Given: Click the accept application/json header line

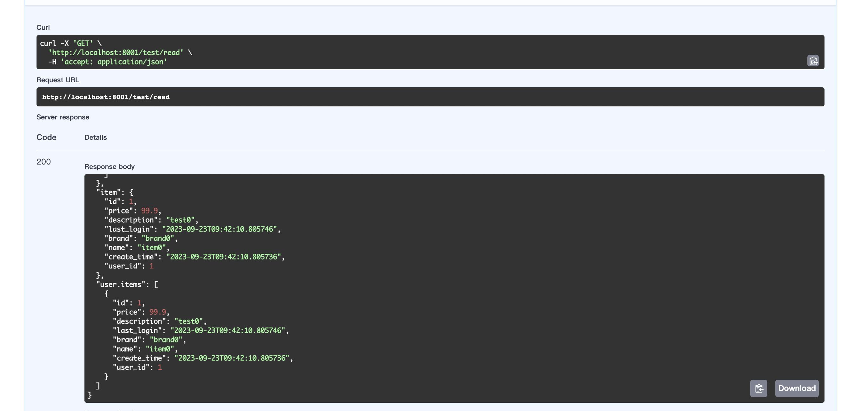Looking at the screenshot, I should (108, 62).
